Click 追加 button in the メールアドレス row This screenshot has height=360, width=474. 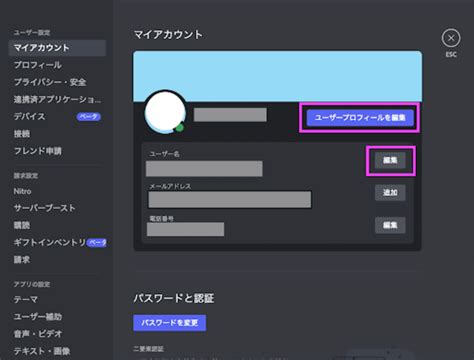390,193
